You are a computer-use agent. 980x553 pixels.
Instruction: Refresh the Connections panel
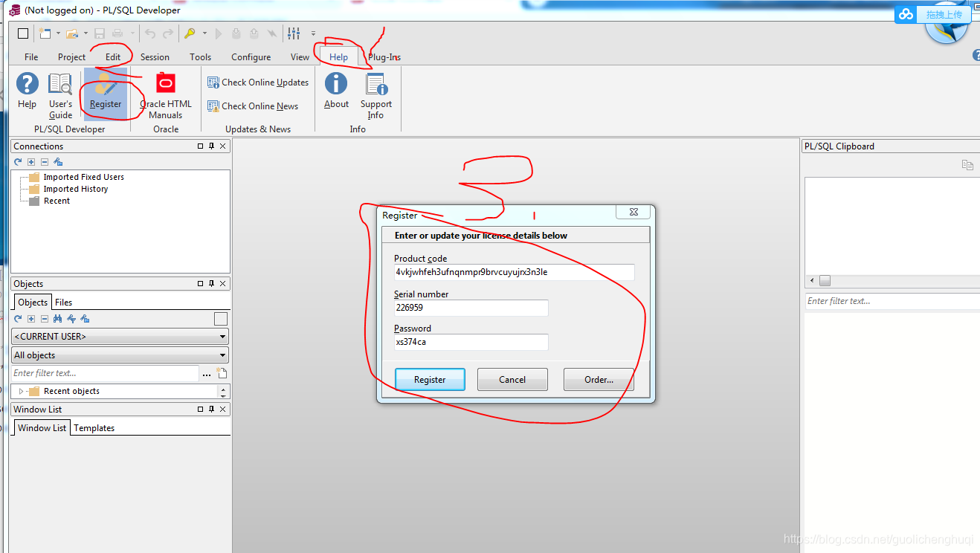pos(18,162)
